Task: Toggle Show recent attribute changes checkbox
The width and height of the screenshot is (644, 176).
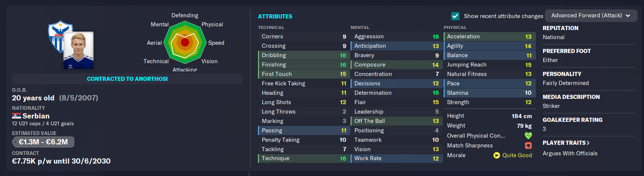Action: pos(455,16)
